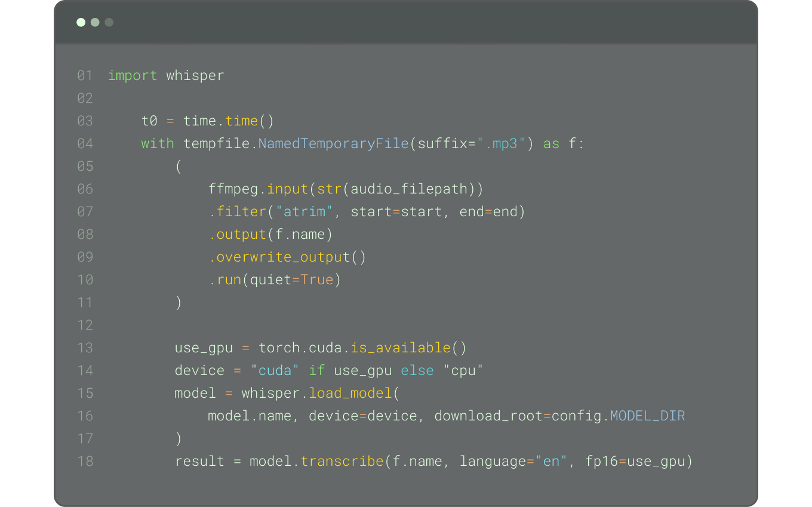Click the 'cuda' string on line 14
Image resolution: width=812 pixels, height=507 pixels.
pos(275,371)
